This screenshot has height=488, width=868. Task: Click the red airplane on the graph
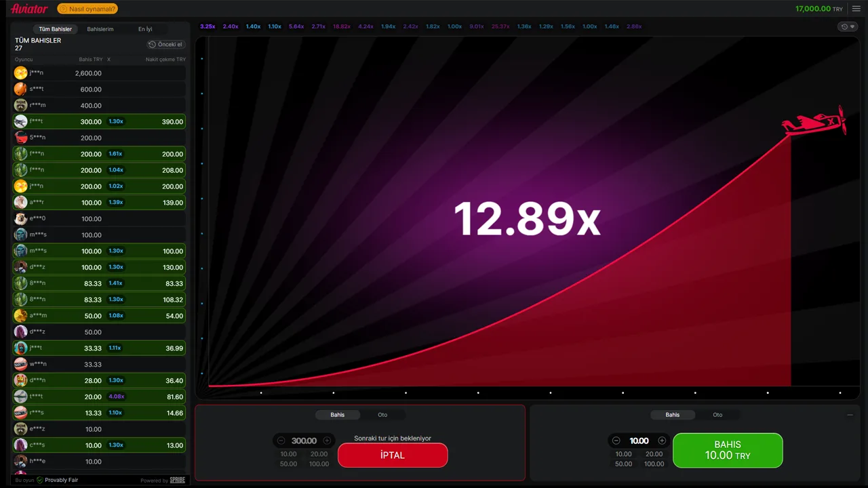click(x=814, y=122)
